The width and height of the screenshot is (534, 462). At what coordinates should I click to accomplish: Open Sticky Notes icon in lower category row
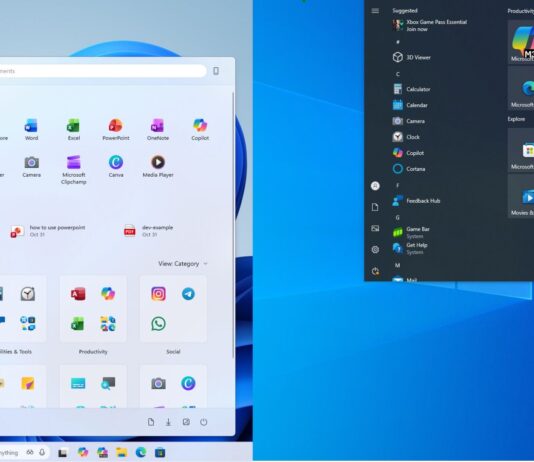28,384
